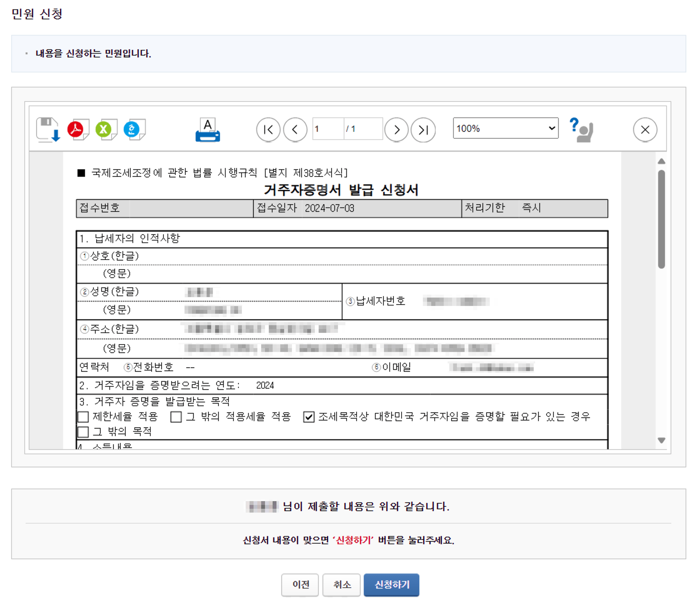Click the 1. 납세자의 인적사항 heading

[130, 238]
